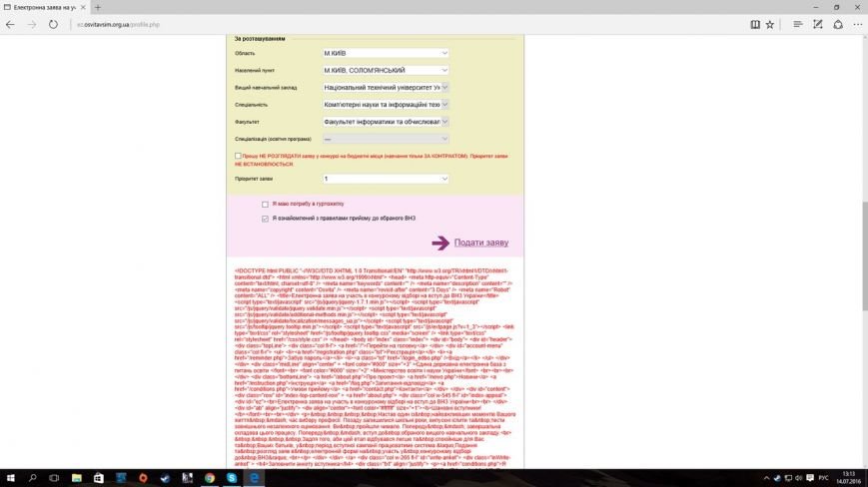Open File Explorer from taskbar
This screenshot has height=487, width=868.
[76, 478]
